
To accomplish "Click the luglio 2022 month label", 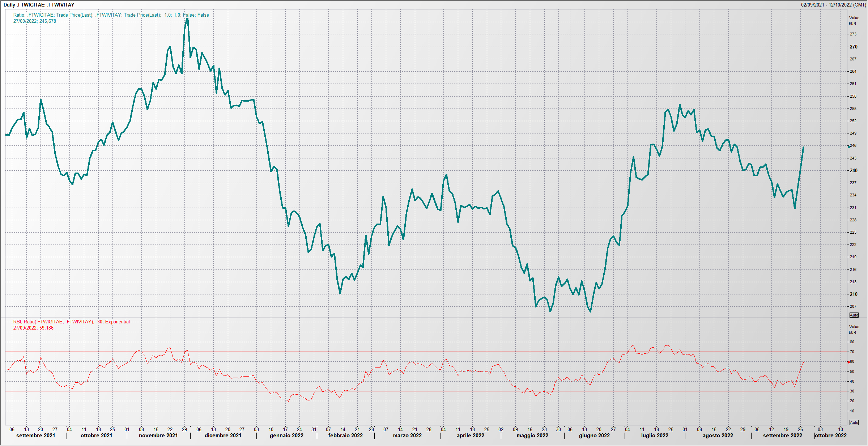I will pos(655,436).
